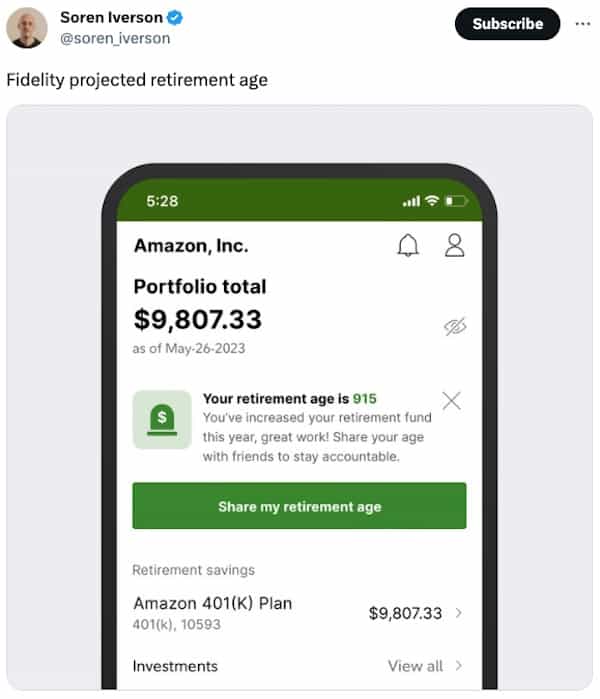Click the $9,807.33 portfolio total amount
Viewport: 600px width, 699px height.
pos(198,319)
